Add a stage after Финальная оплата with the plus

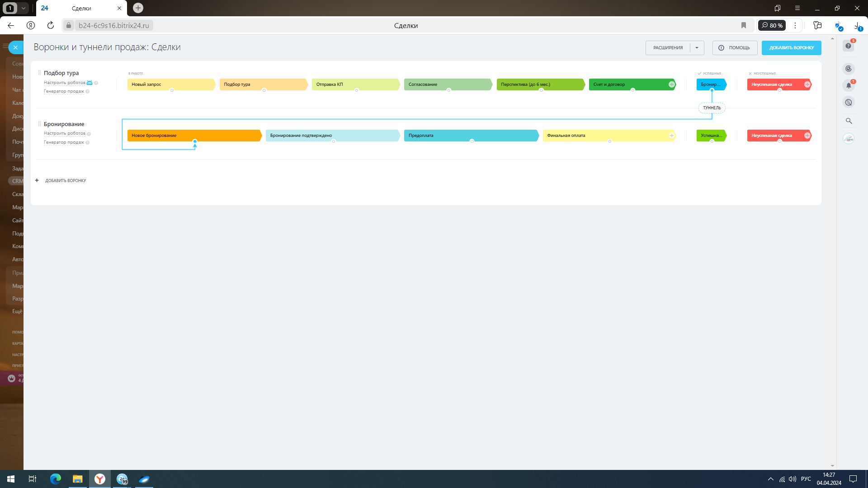671,136
